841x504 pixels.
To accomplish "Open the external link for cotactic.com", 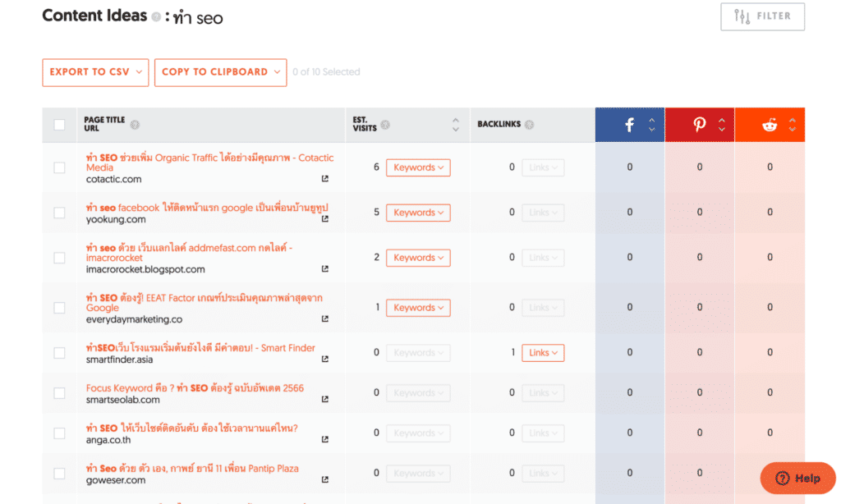I will (327, 176).
